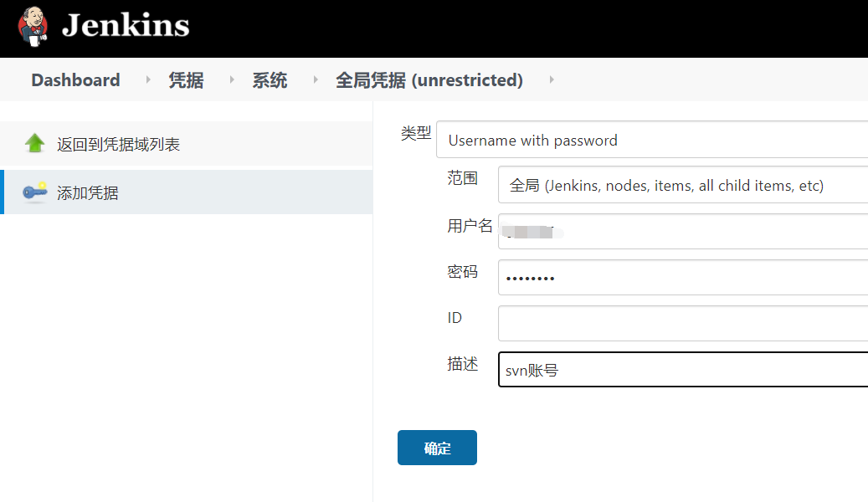
Task: Click the green up-arrow icon
Action: tap(35, 143)
